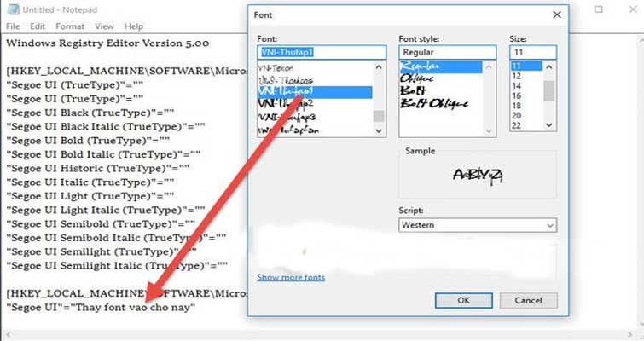644x341 pixels.
Task: Close the Font dialog with X
Action: [x=556, y=14]
